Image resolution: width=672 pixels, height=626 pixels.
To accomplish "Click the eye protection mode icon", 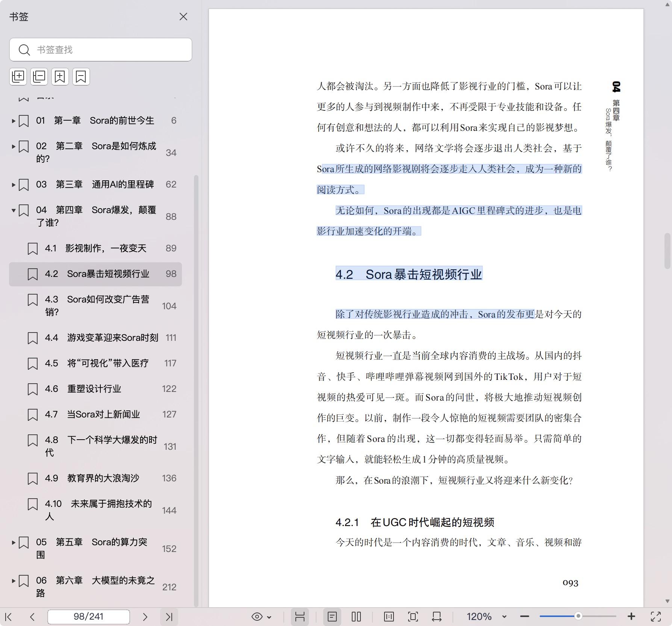I will 257,617.
